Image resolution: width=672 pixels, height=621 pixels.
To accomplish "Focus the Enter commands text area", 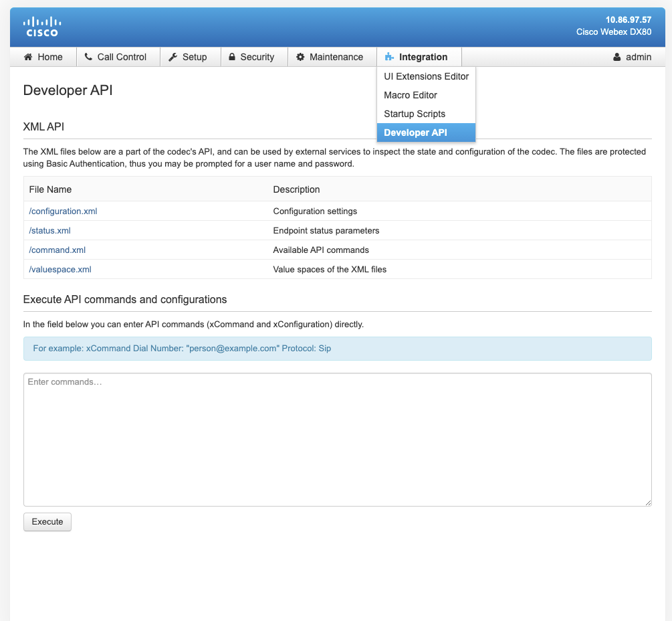I will (337, 439).
